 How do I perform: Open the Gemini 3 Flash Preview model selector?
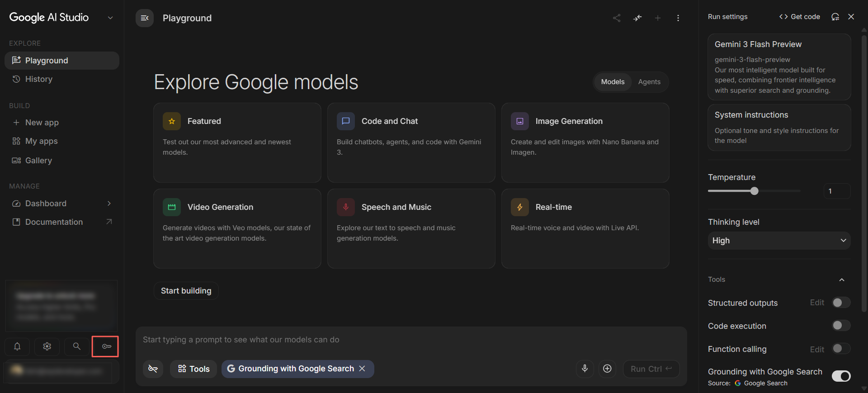point(779,67)
